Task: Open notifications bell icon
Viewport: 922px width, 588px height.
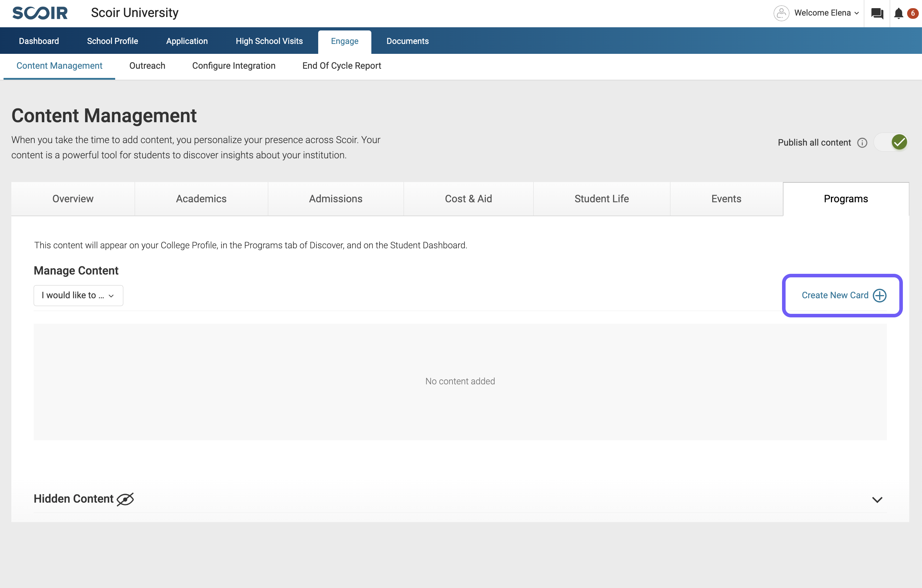Action: (x=898, y=13)
